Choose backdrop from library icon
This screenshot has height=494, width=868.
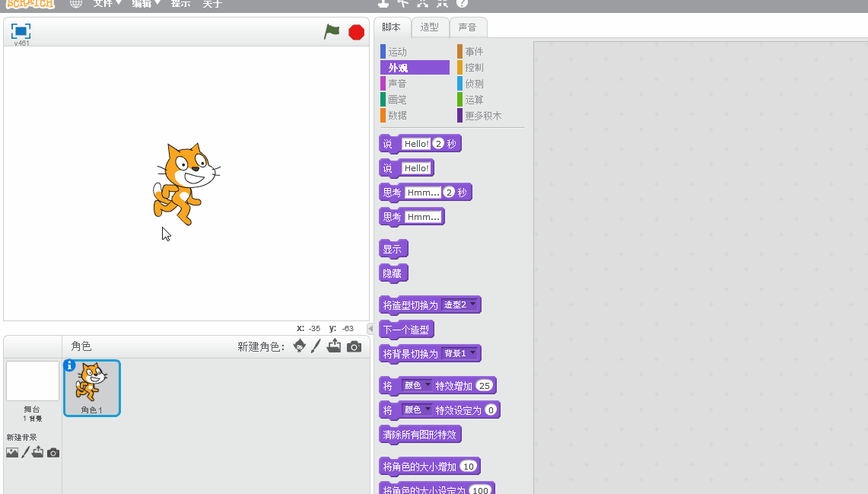coord(12,452)
